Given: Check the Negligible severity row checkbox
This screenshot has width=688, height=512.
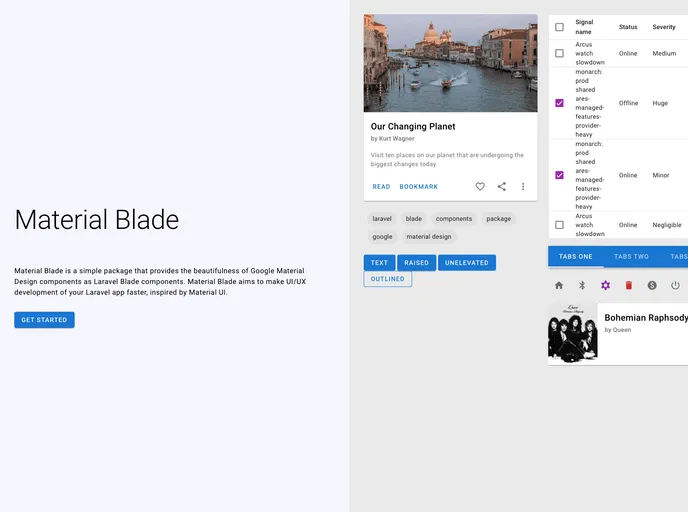Looking at the screenshot, I should coord(559,225).
